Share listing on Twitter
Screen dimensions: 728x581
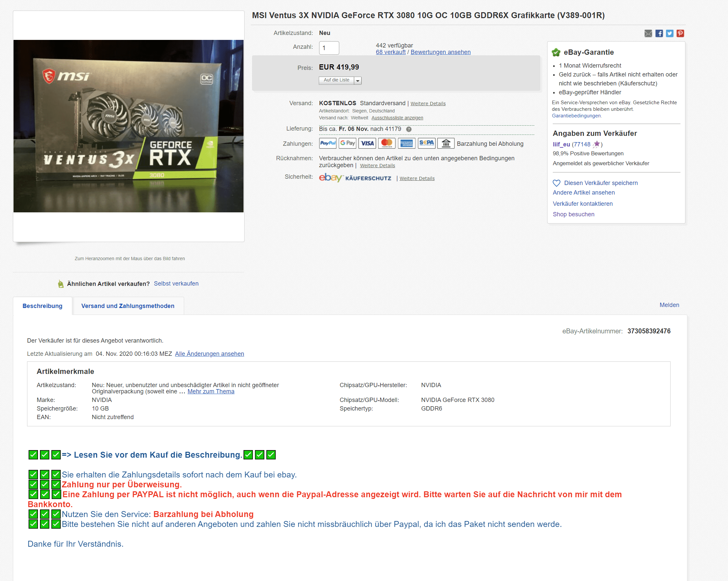[670, 33]
